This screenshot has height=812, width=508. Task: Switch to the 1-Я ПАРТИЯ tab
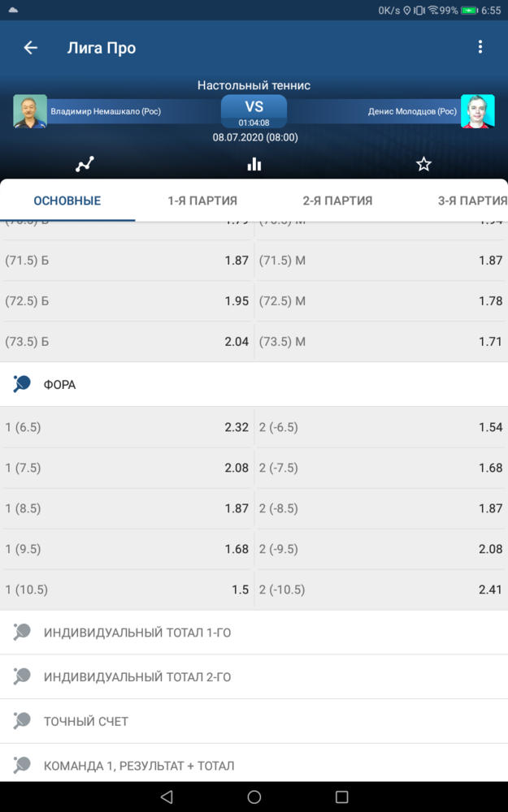click(x=202, y=201)
